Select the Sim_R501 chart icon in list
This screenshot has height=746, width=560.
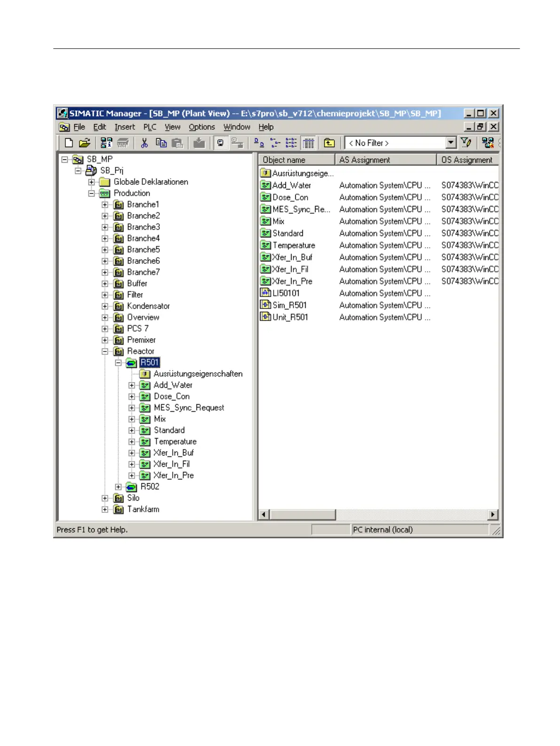266,305
